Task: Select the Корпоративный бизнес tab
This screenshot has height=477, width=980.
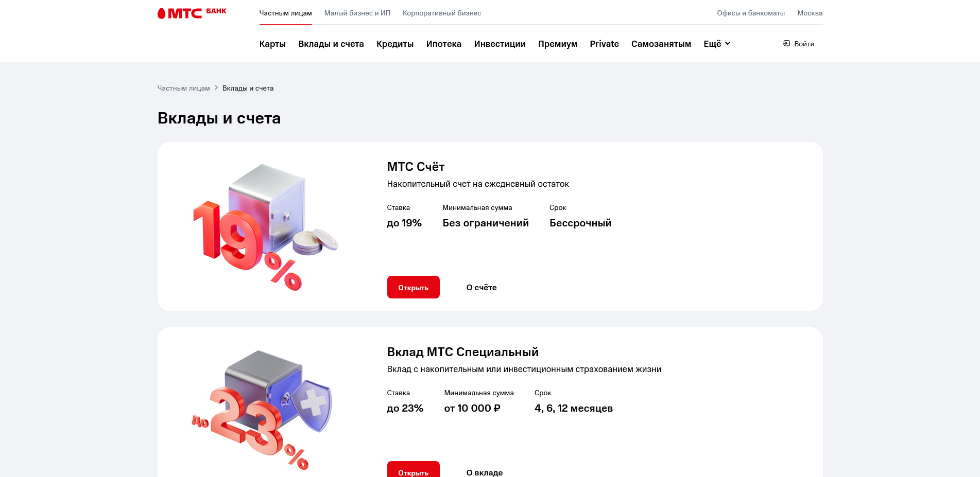Action: click(442, 13)
